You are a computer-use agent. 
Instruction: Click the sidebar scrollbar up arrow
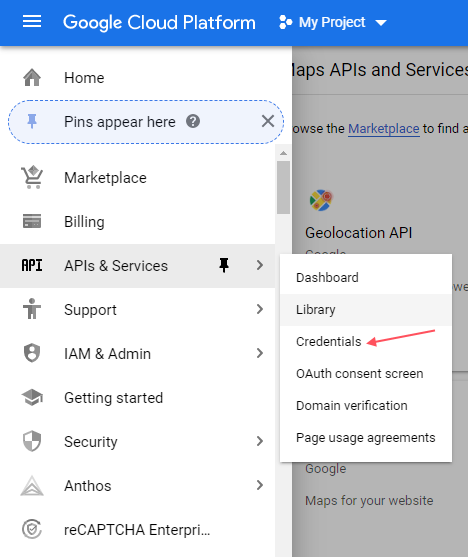point(283,153)
